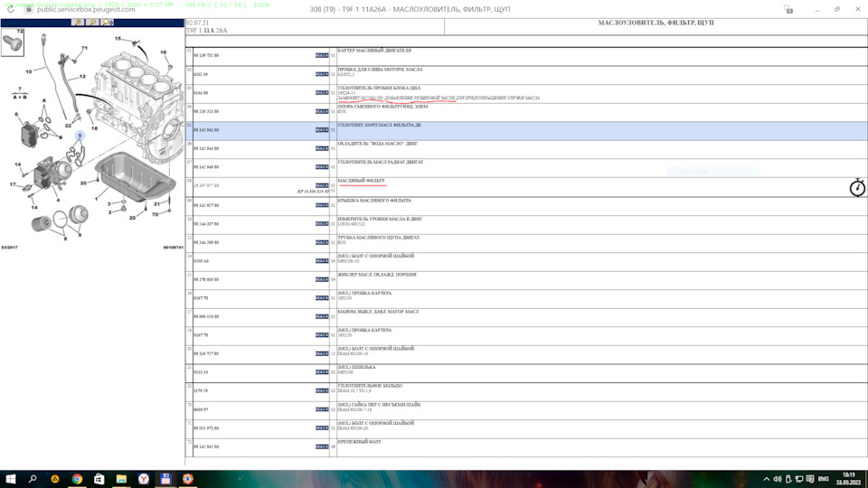Select the КРЫШКА МАСЛЯНОГО ФИЛЬТРА description

pos(374,201)
